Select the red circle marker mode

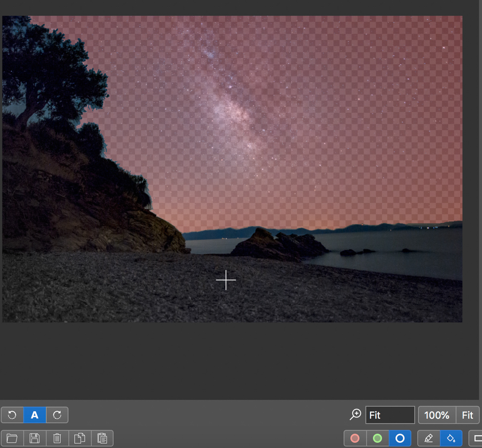coord(355,438)
